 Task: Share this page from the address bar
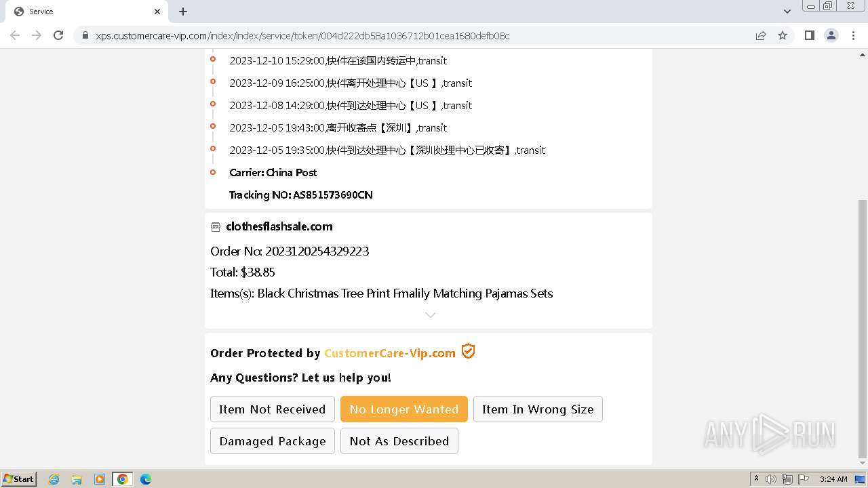coord(761,35)
